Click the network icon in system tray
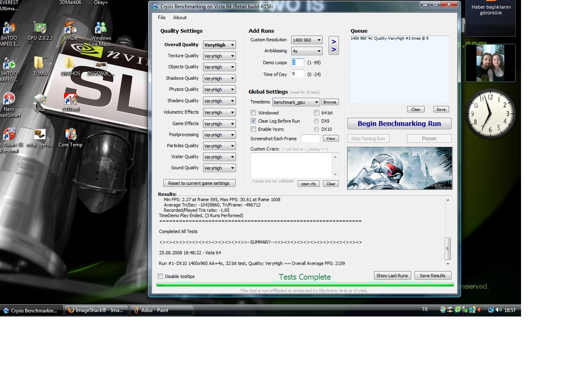The height and width of the screenshot is (368, 588). (x=491, y=310)
